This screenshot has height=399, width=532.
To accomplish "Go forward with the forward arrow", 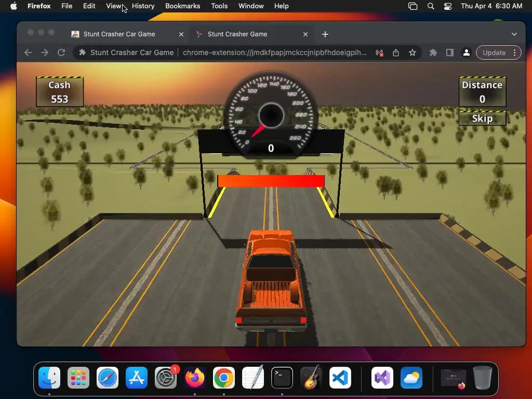I will point(45,52).
